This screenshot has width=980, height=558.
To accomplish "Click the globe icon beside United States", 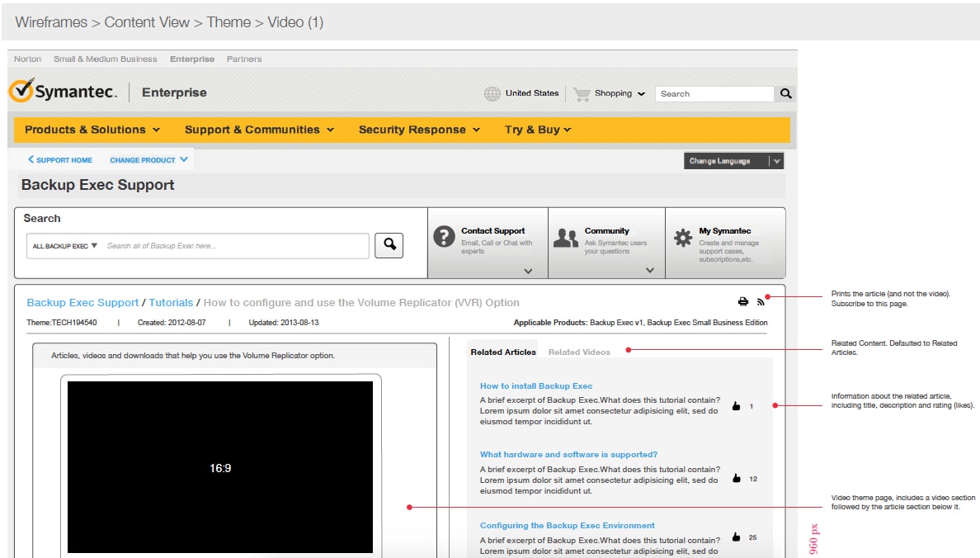I will (x=492, y=93).
